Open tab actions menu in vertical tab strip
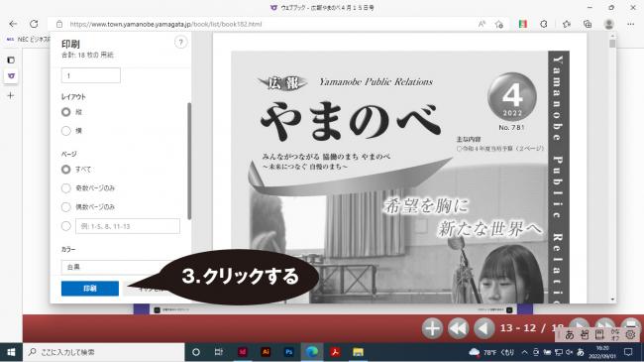The width and height of the screenshot is (644, 362). point(11,60)
